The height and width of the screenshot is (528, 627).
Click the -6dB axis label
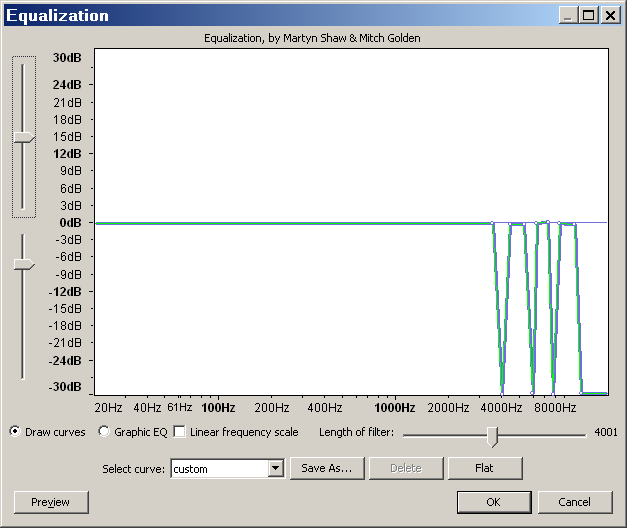(x=68, y=257)
